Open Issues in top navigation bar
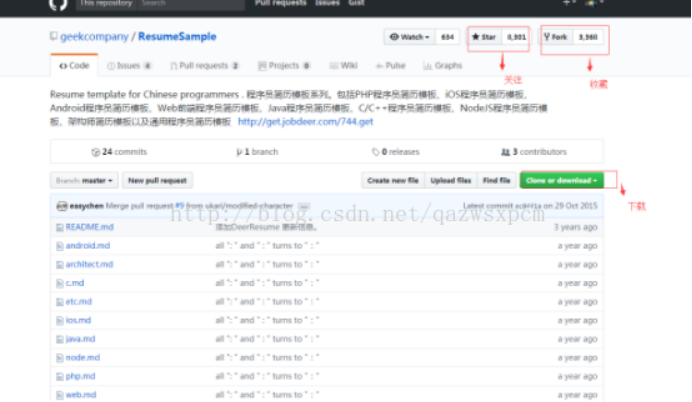The height and width of the screenshot is (402, 692). pyautogui.click(x=327, y=3)
